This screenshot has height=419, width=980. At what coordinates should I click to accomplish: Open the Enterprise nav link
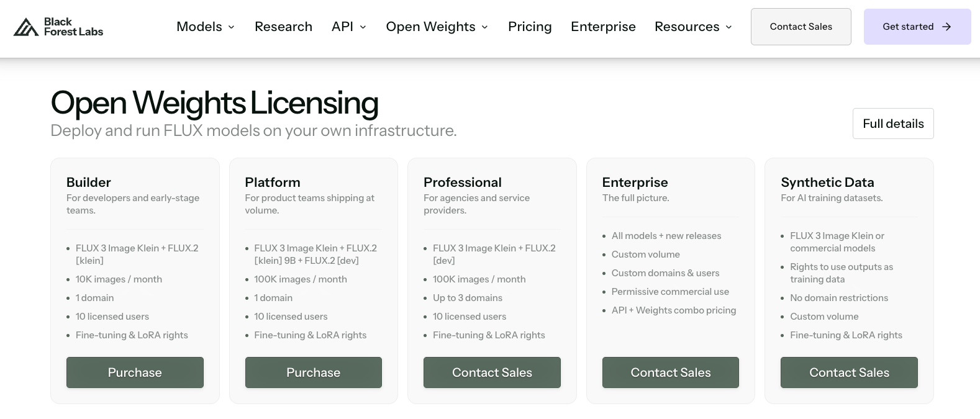click(x=603, y=27)
